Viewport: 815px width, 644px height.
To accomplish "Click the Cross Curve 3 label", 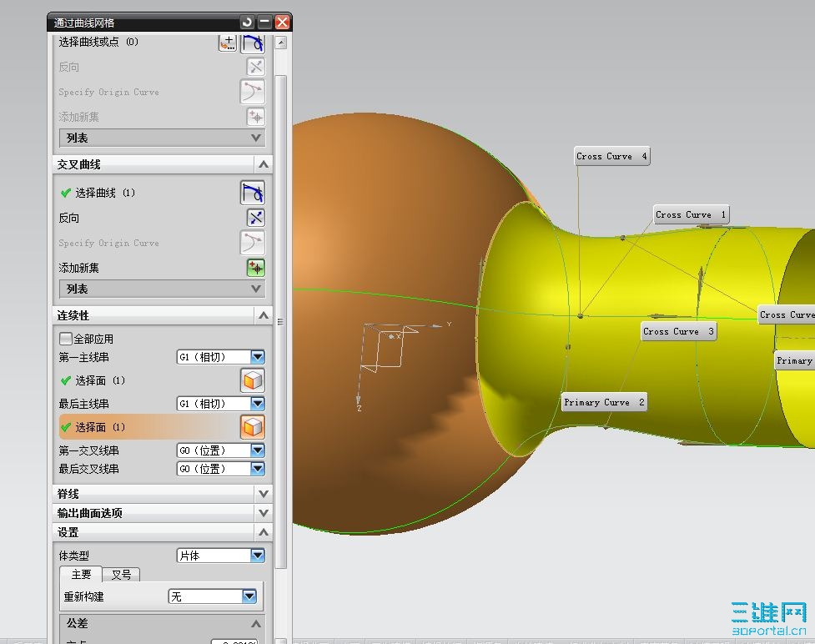I will coord(678,332).
